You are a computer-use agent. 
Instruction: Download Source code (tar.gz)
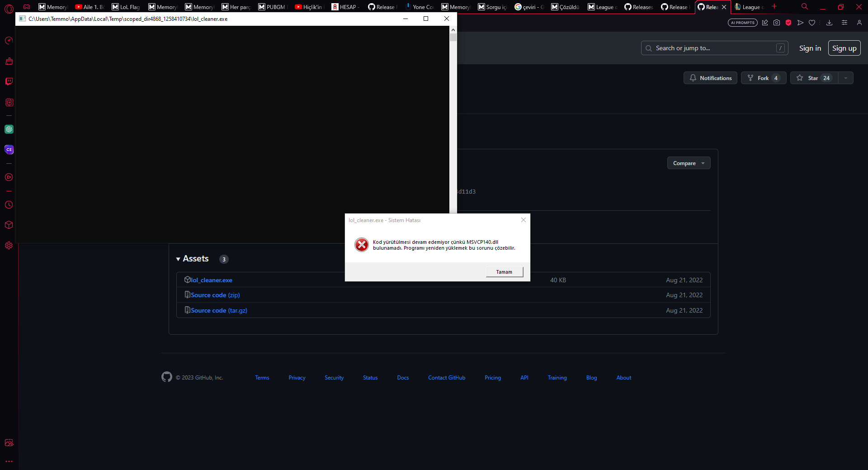click(219, 310)
